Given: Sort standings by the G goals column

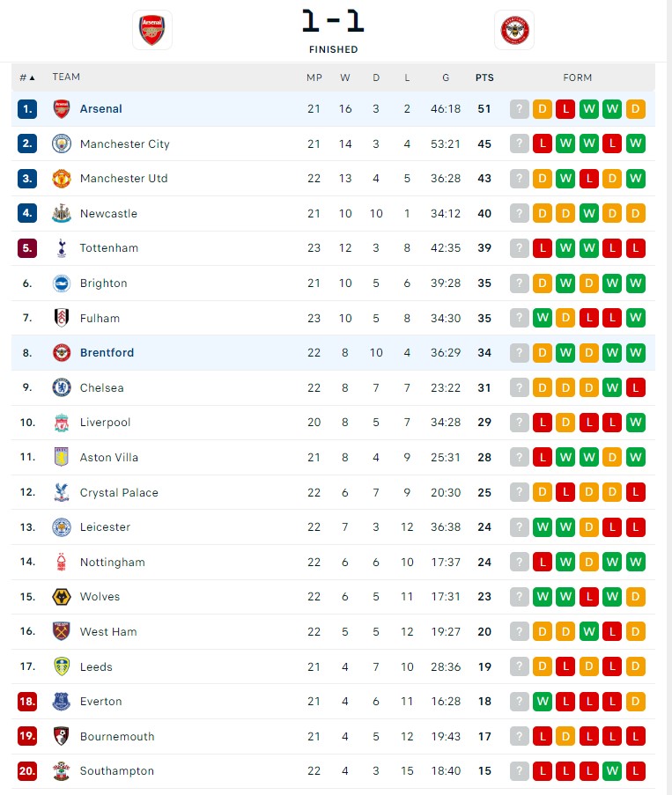Looking at the screenshot, I should point(446,77).
